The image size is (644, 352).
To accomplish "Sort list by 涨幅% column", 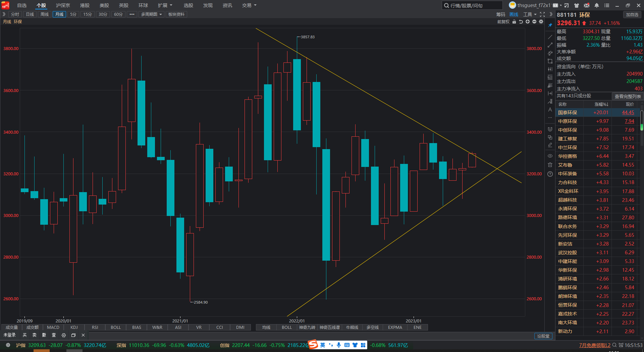I will click(601, 104).
